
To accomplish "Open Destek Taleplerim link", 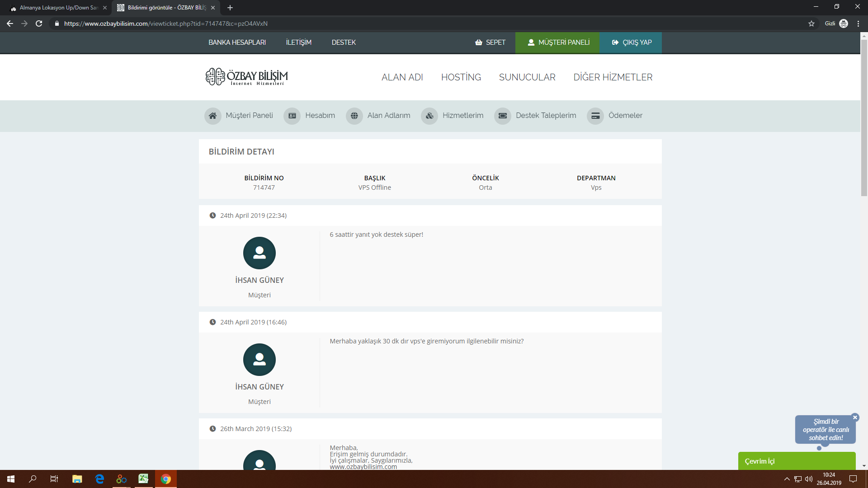I will pos(546,116).
